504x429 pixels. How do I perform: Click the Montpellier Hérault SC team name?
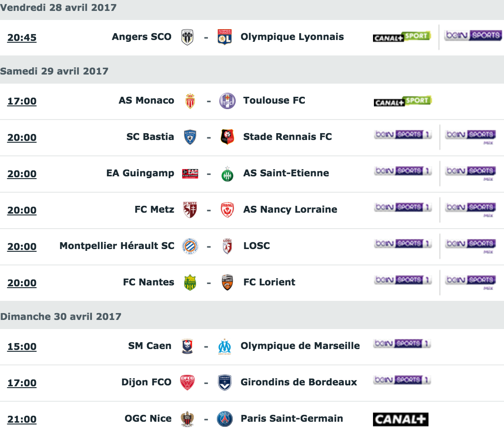tap(117, 246)
